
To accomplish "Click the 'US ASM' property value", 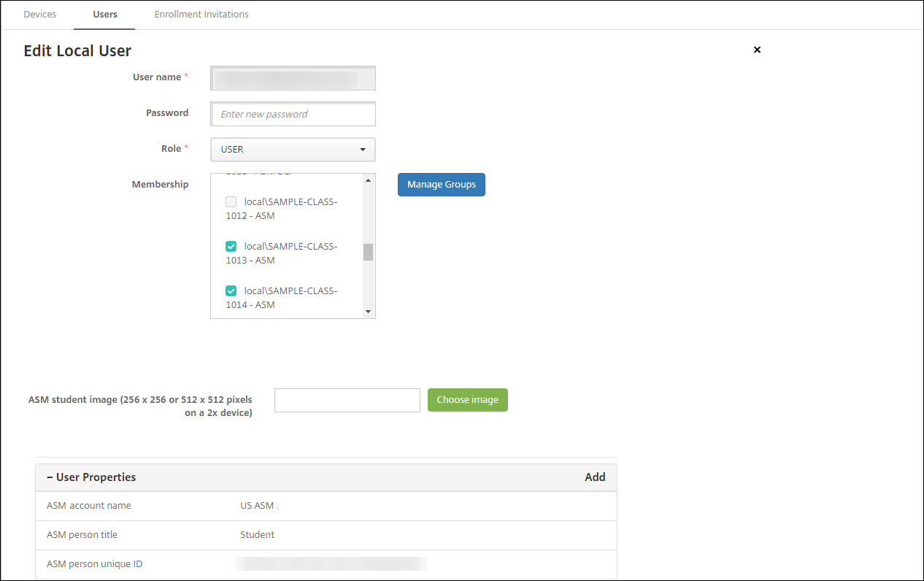I will click(x=257, y=506).
